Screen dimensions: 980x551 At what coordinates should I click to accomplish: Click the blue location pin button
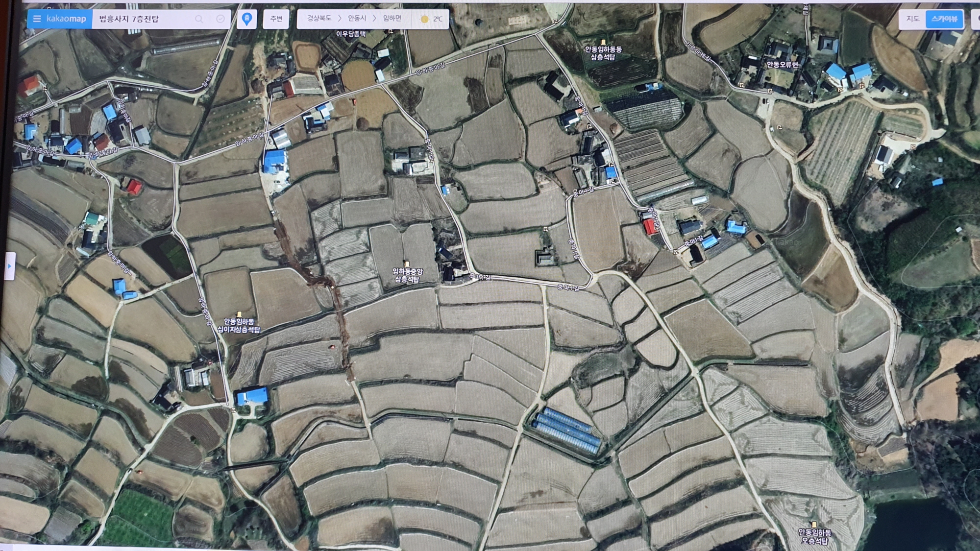tap(247, 19)
